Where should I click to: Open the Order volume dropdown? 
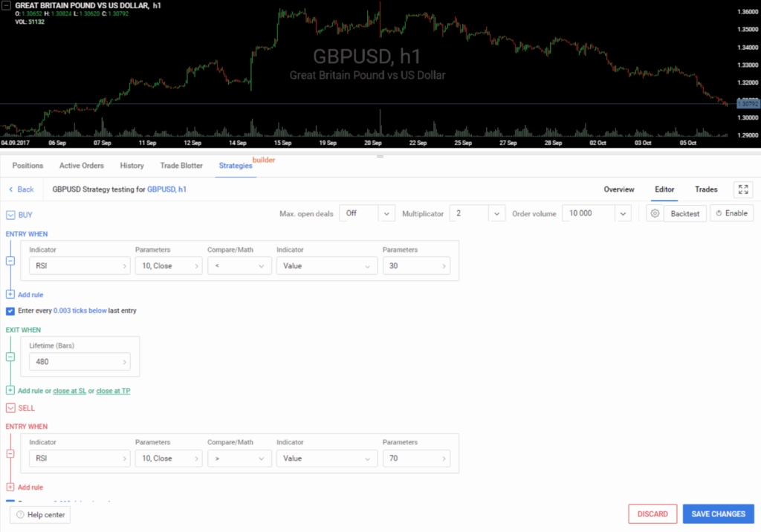tap(623, 213)
